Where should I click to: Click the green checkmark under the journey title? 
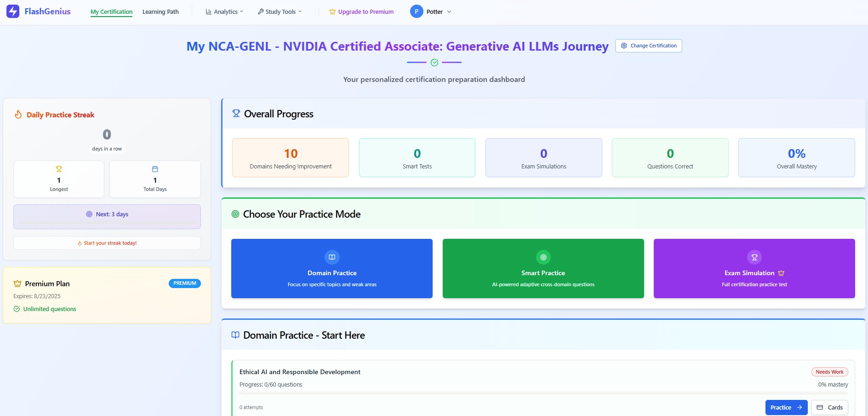click(434, 63)
